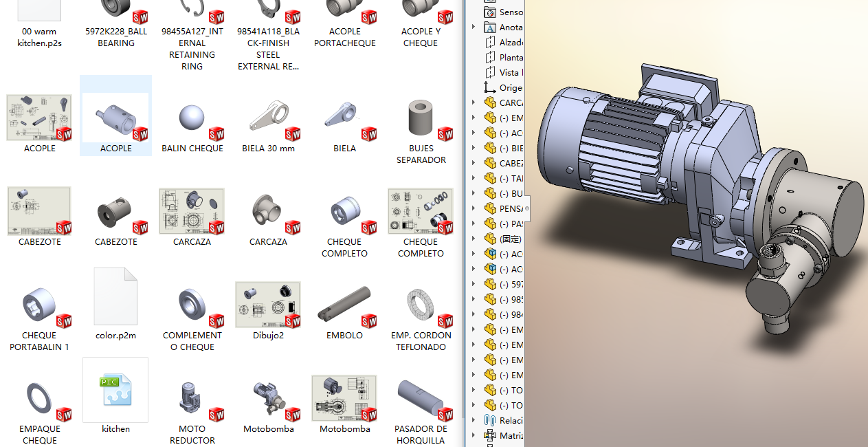Click the Origen origin icon in the tree
Image resolution: width=868 pixels, height=447 pixels.
pyautogui.click(x=490, y=88)
